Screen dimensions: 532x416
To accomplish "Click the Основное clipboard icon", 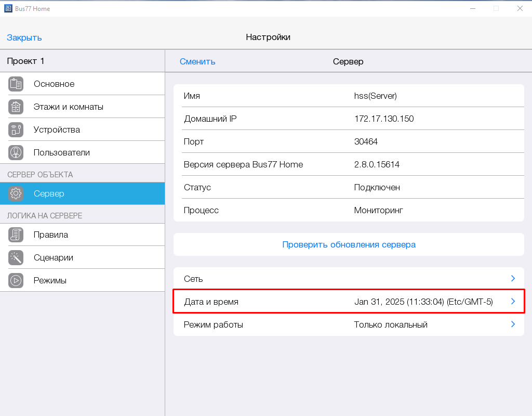I will click(x=16, y=84).
